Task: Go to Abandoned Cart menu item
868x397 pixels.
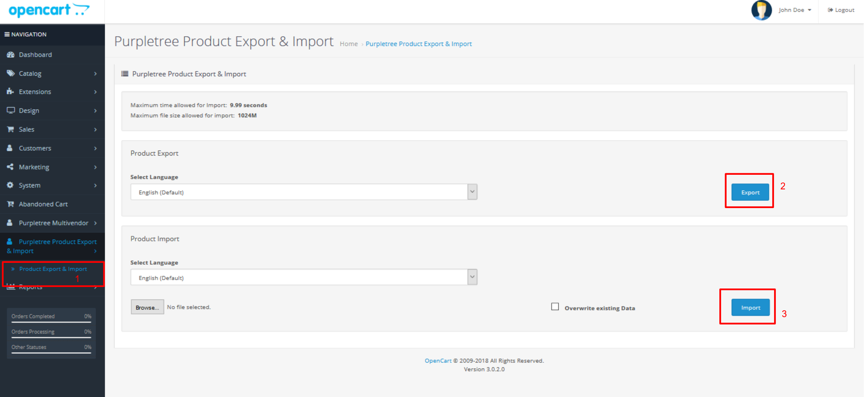Action: point(52,204)
